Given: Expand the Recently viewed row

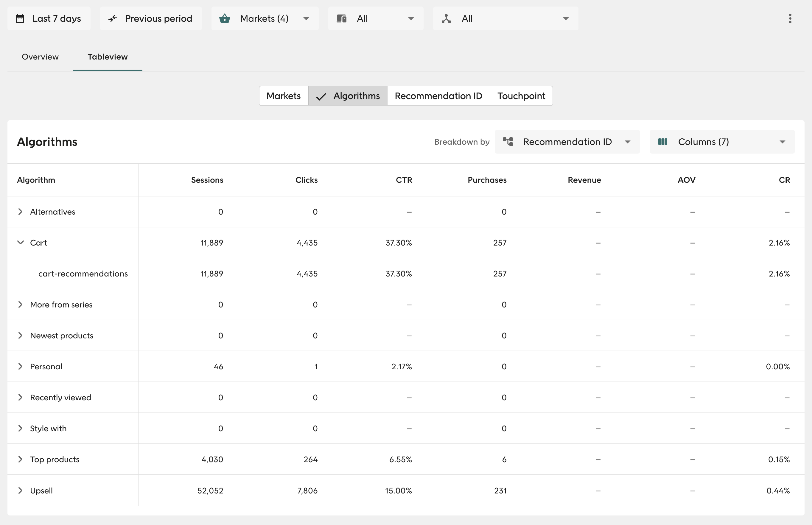Looking at the screenshot, I should [x=21, y=398].
